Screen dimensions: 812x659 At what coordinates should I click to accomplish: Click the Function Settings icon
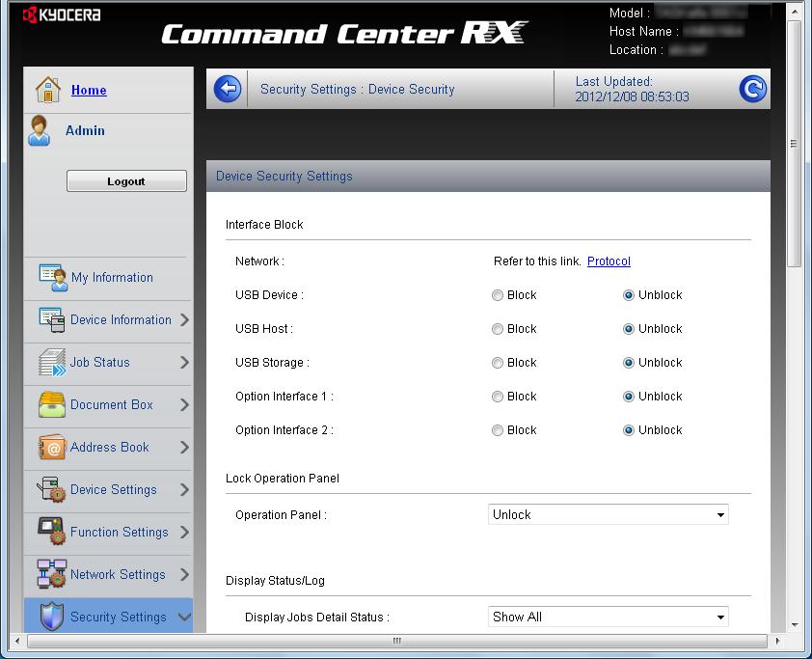tap(52, 532)
